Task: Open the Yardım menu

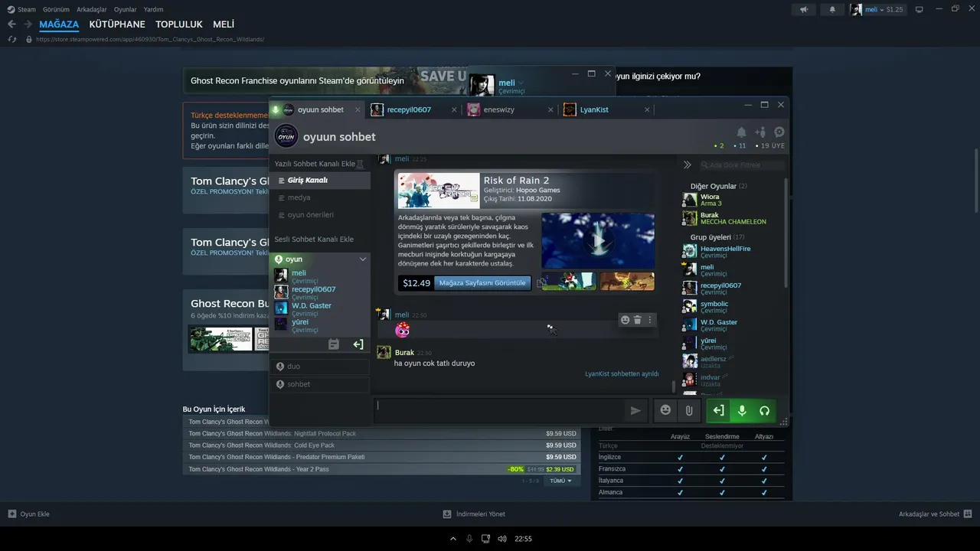Action: coord(153,9)
